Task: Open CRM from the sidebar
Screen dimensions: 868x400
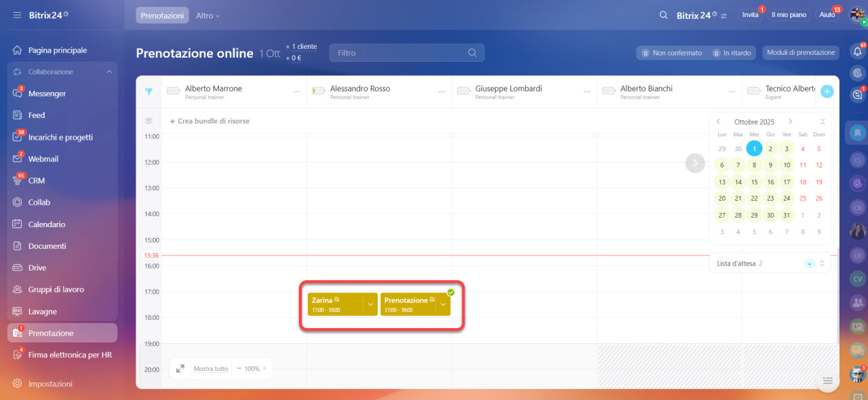Action: [37, 181]
